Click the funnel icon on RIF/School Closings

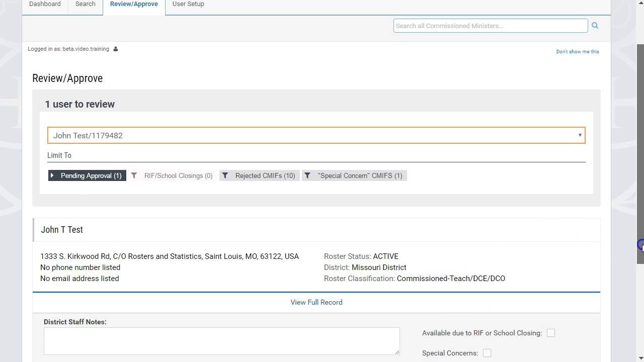coord(134,175)
